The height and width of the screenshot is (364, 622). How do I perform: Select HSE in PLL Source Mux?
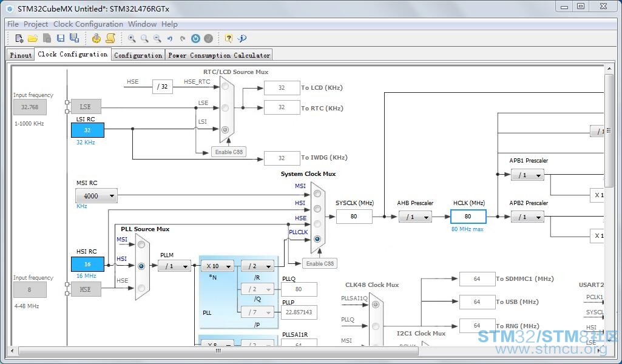pos(141,288)
